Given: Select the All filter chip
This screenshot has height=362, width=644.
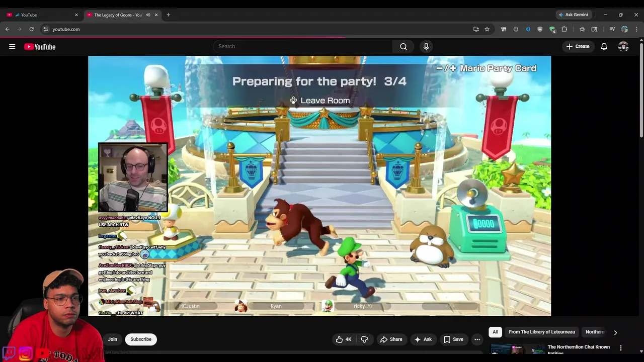Looking at the screenshot, I should pos(495,332).
